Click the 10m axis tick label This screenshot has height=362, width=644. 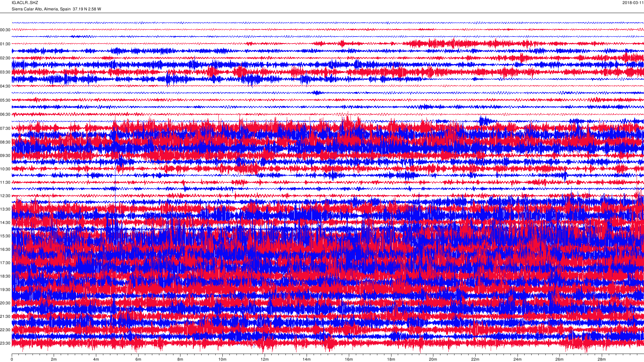pyautogui.click(x=222, y=359)
